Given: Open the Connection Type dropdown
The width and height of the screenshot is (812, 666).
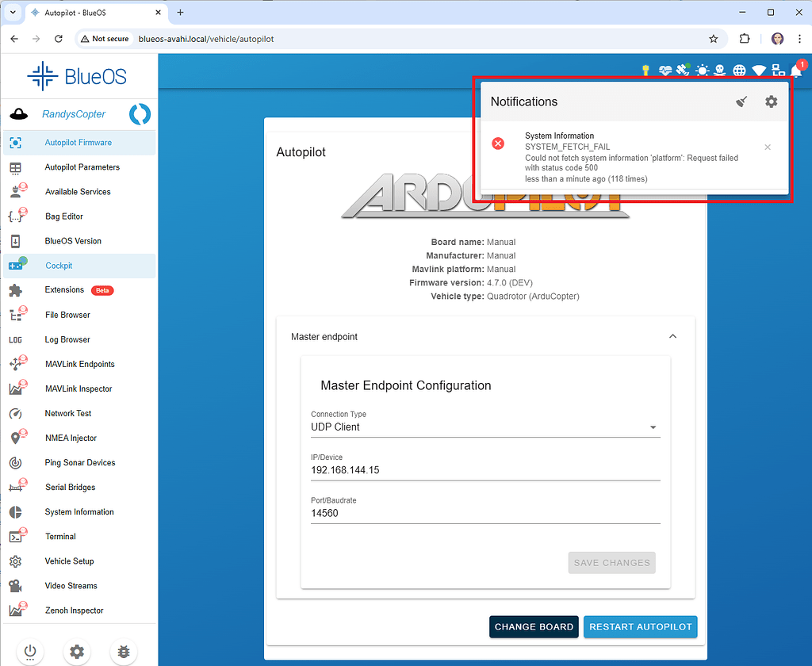Looking at the screenshot, I should pos(485,427).
